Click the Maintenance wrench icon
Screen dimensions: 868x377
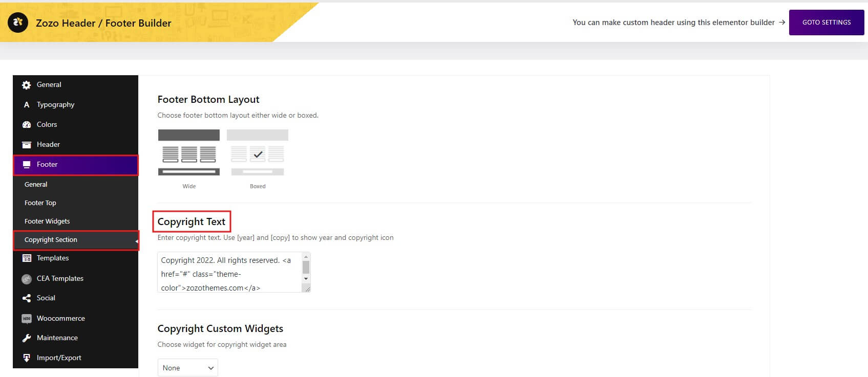click(x=27, y=338)
